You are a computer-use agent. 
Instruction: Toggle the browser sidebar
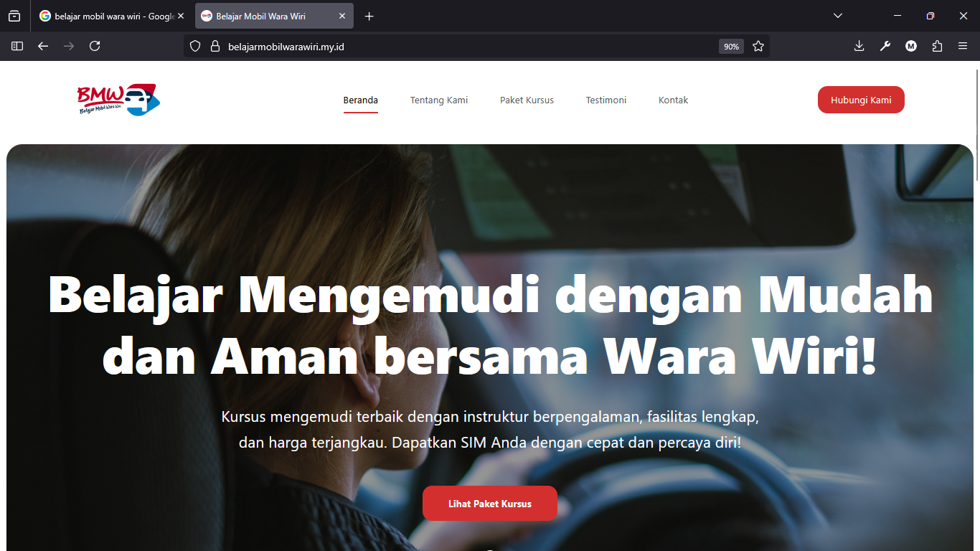click(x=17, y=46)
